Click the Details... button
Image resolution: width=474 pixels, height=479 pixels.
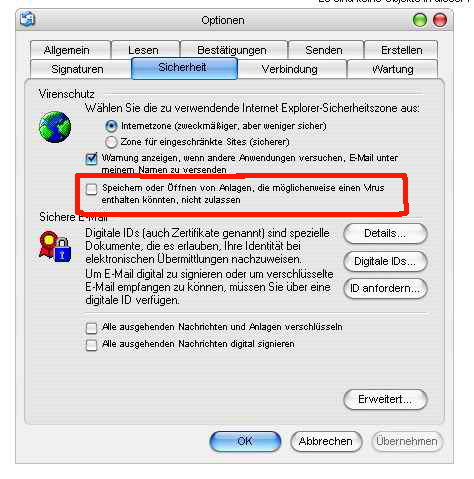pos(385,233)
